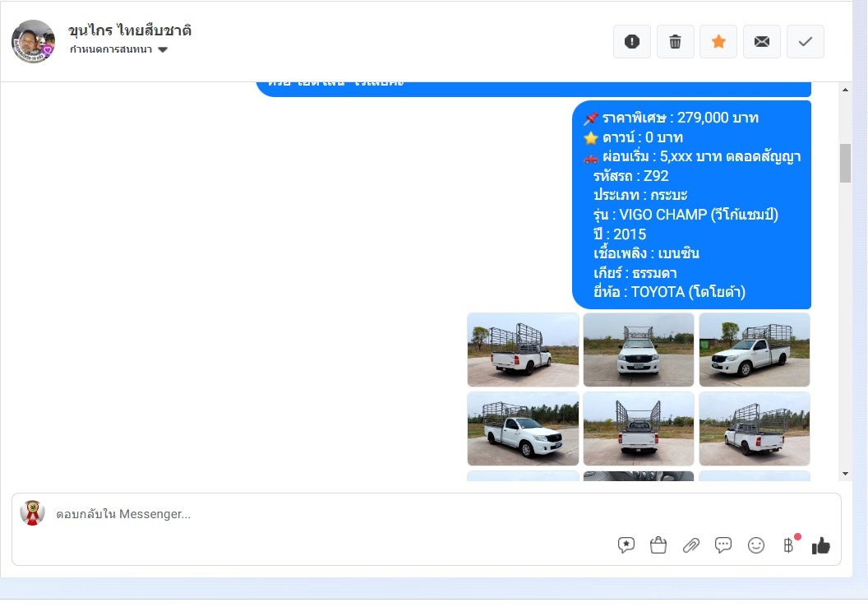The width and height of the screenshot is (868, 607).
Task: Mark conversation unread with envelope icon
Action: tap(762, 42)
